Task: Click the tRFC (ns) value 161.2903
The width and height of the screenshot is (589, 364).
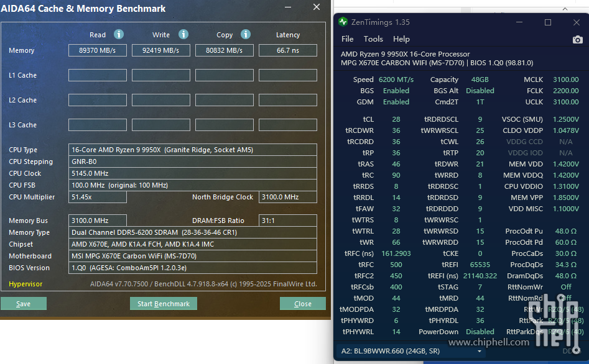Action: 396,253
